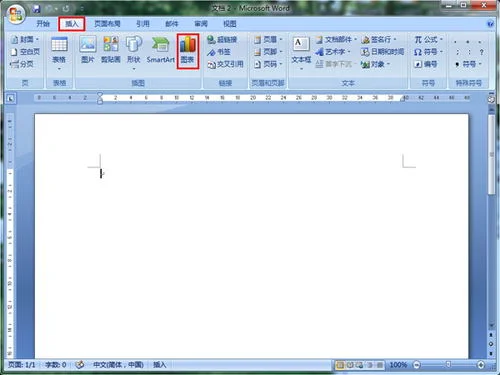Expand the 页码 (Page Number) dropdown
Screen dimensions: 500x375
[x=268, y=64]
